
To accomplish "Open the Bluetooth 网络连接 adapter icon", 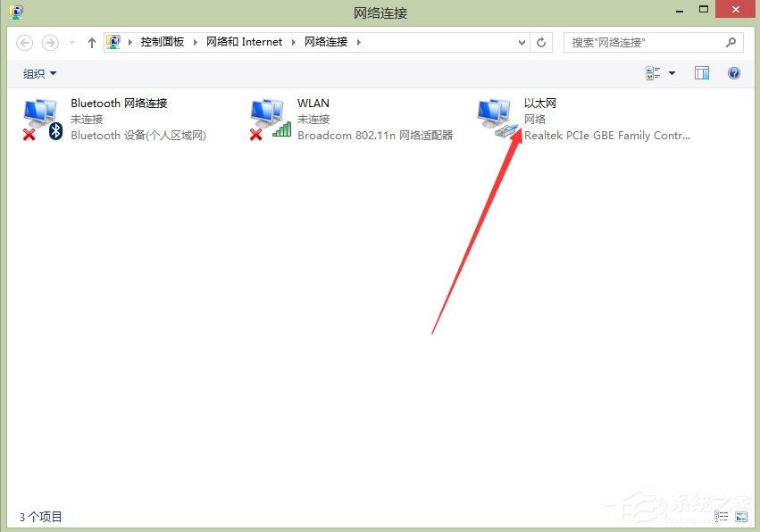I will 43,120.
